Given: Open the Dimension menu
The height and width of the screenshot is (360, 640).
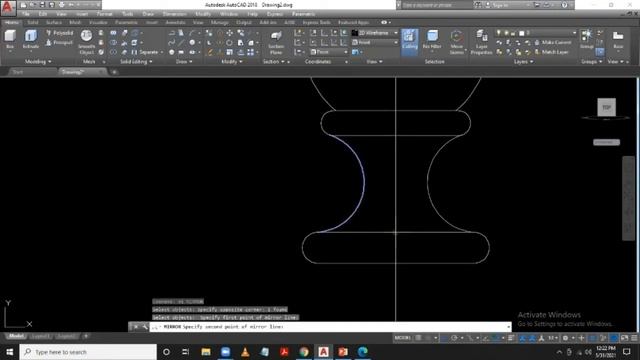Looking at the screenshot, I should [174, 14].
